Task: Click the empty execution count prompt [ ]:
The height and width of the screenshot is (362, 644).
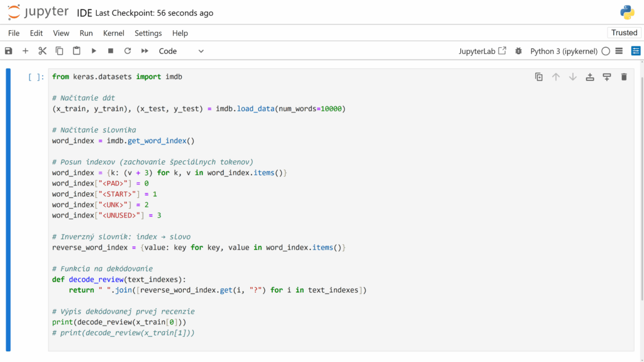Action: 36,77
